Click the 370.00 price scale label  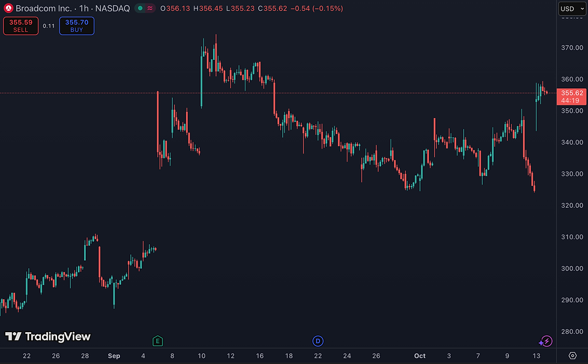(572, 47)
